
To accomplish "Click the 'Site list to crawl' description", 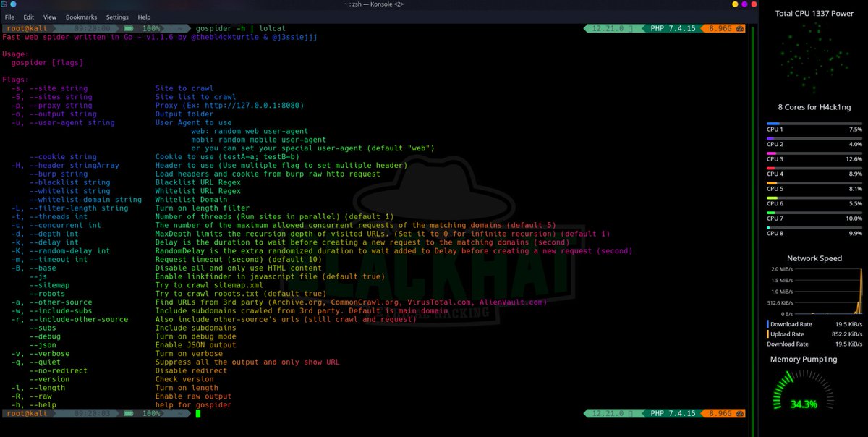I will 195,98.
